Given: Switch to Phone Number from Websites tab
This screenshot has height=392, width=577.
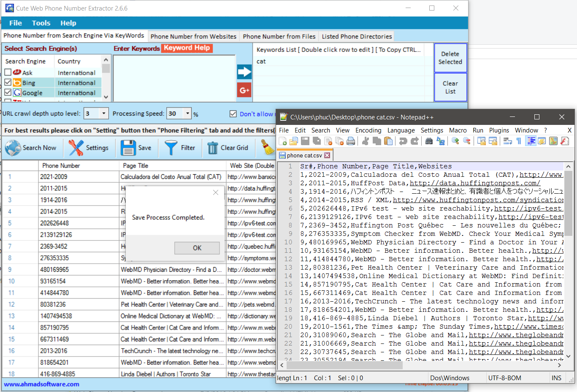Looking at the screenshot, I should pos(193,36).
